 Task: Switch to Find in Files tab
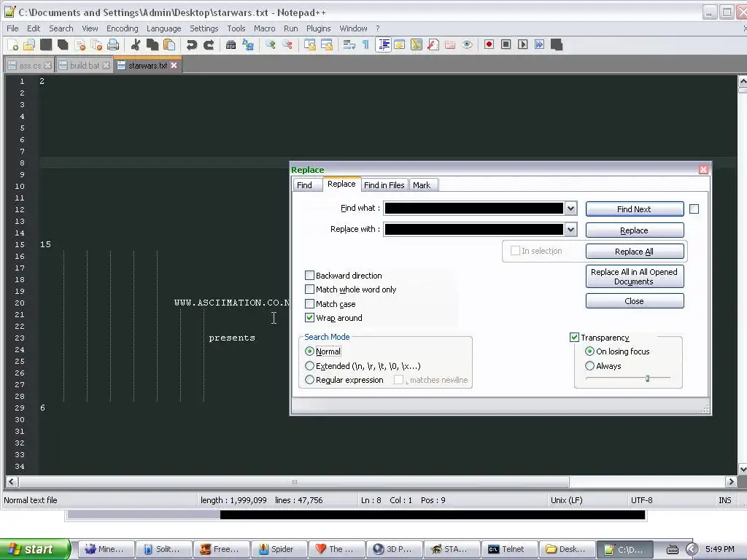(384, 185)
